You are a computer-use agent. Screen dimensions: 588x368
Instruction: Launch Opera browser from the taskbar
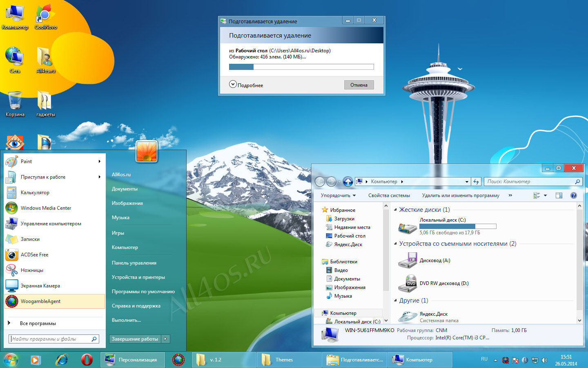(87, 360)
